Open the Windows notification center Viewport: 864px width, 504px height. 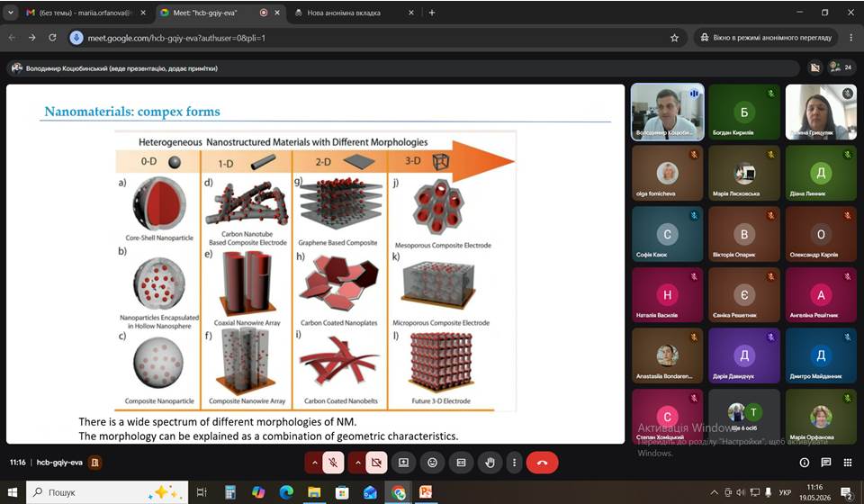pyautogui.click(x=846, y=492)
